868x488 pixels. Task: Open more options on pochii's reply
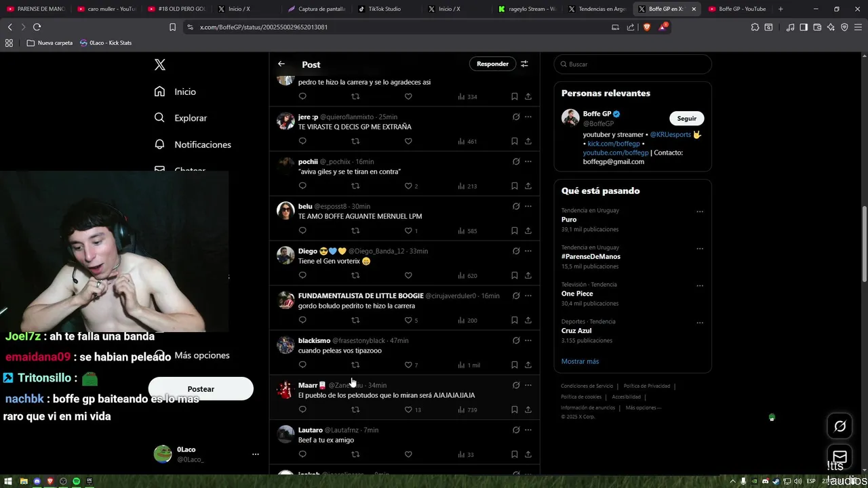click(528, 161)
